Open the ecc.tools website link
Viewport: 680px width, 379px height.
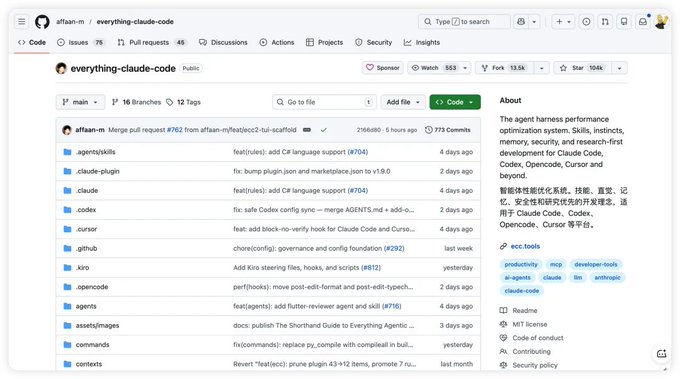click(x=525, y=246)
